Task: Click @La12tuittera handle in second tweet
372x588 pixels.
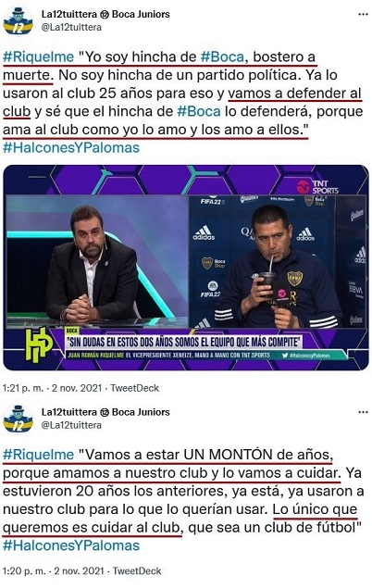Action: click(71, 425)
